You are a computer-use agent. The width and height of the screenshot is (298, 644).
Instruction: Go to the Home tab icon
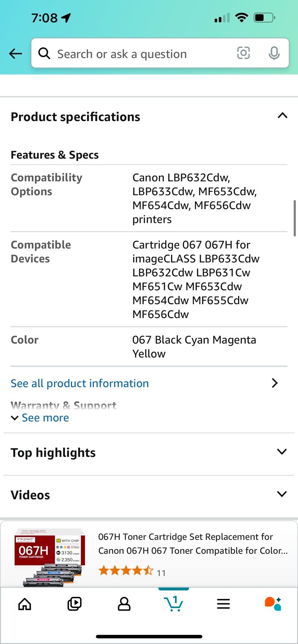click(25, 604)
